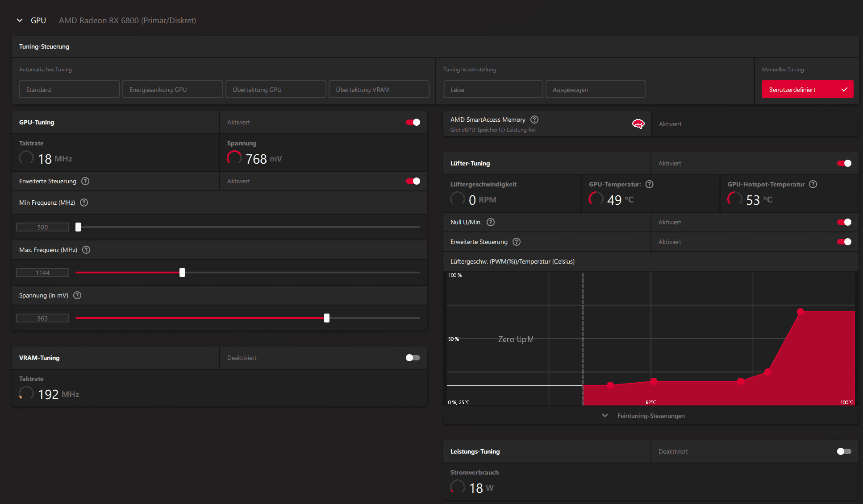
Task: Click Lüftergeschwindigkeit gauge icon
Action: tap(458, 199)
